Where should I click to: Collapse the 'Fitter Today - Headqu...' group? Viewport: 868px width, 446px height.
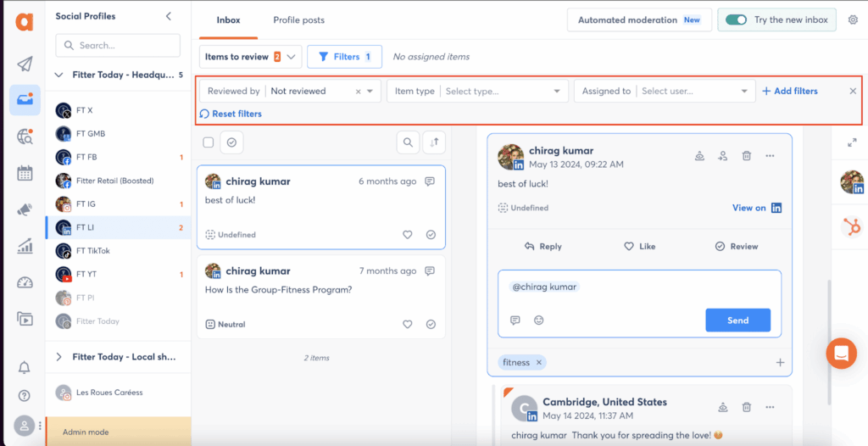point(59,75)
